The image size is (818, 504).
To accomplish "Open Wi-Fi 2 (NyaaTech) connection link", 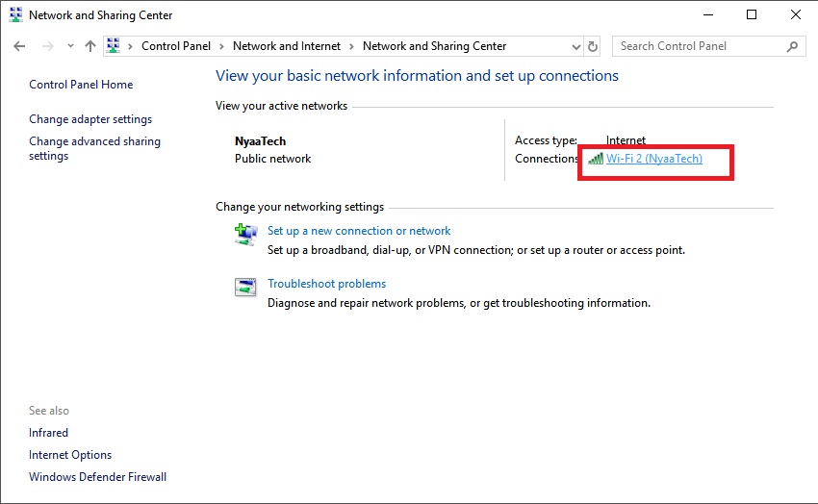I will pos(654,159).
